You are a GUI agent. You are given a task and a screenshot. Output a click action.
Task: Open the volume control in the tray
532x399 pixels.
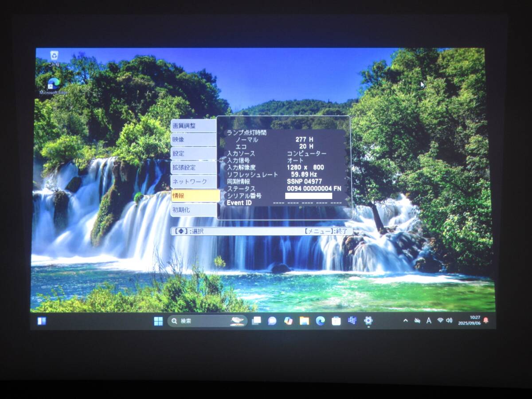[x=449, y=320]
